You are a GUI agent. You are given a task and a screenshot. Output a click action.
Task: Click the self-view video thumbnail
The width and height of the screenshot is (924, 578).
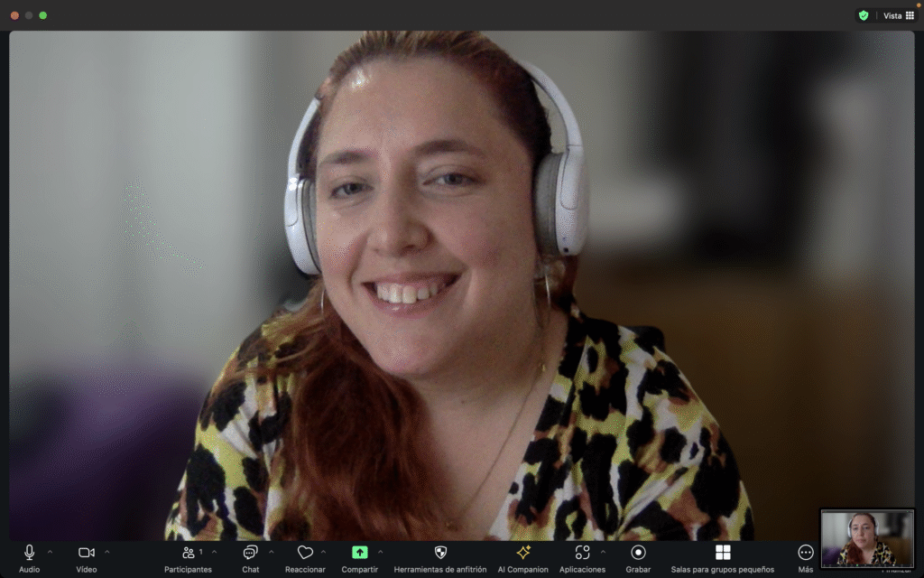[x=867, y=538]
